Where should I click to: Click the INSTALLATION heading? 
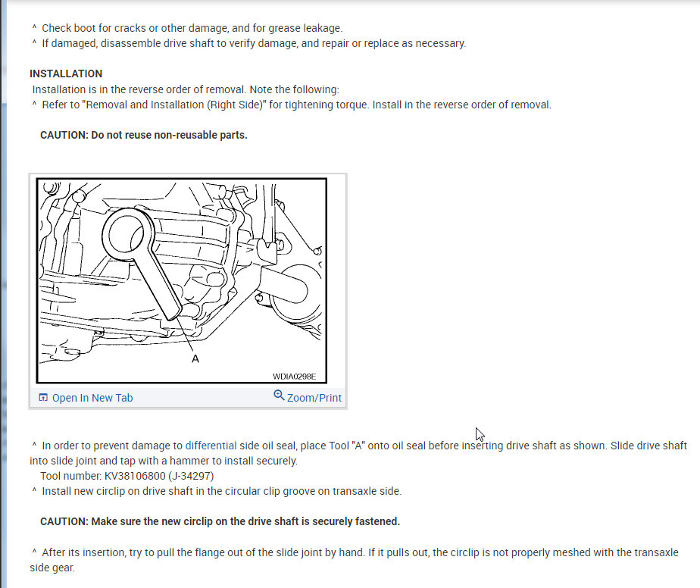tap(66, 73)
